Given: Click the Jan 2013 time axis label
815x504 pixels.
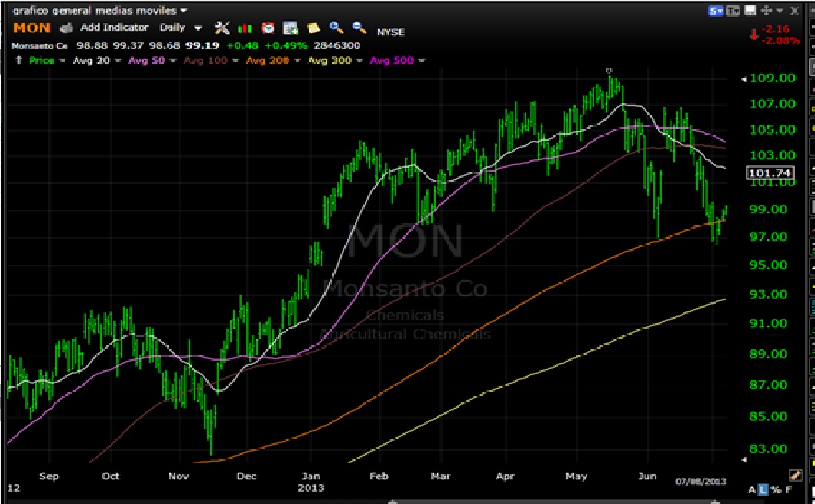Looking at the screenshot, I should (x=311, y=482).
